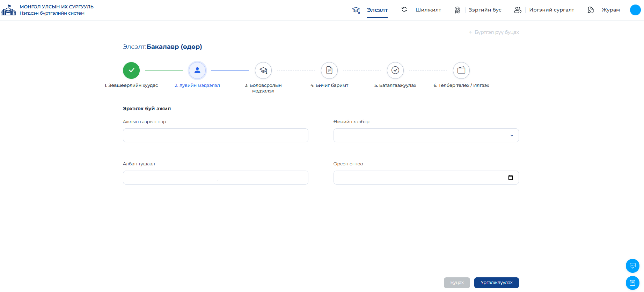Open the Шилжилт menu tab
This screenshot has width=644, height=292.
[x=428, y=10]
